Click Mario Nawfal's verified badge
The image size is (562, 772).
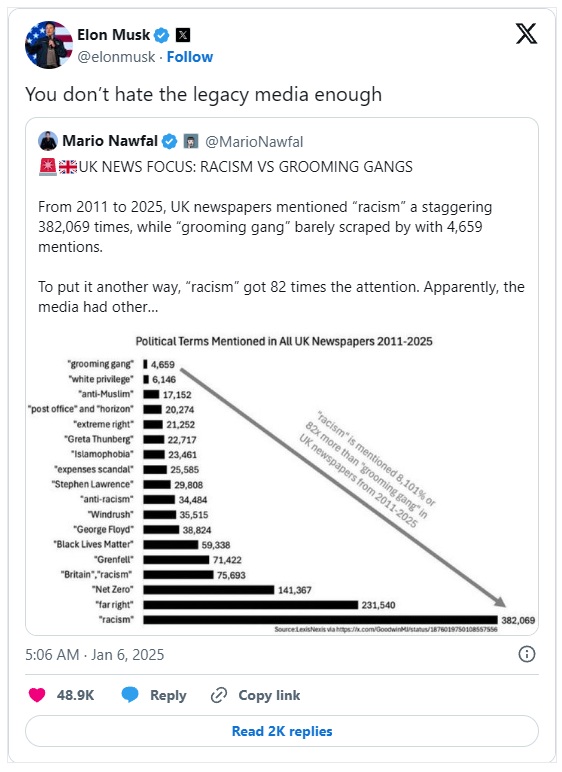pos(169,141)
